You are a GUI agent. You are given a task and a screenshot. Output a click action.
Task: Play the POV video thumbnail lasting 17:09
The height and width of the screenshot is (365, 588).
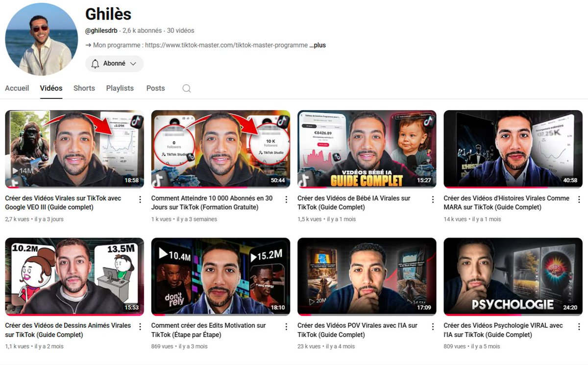pos(367,276)
